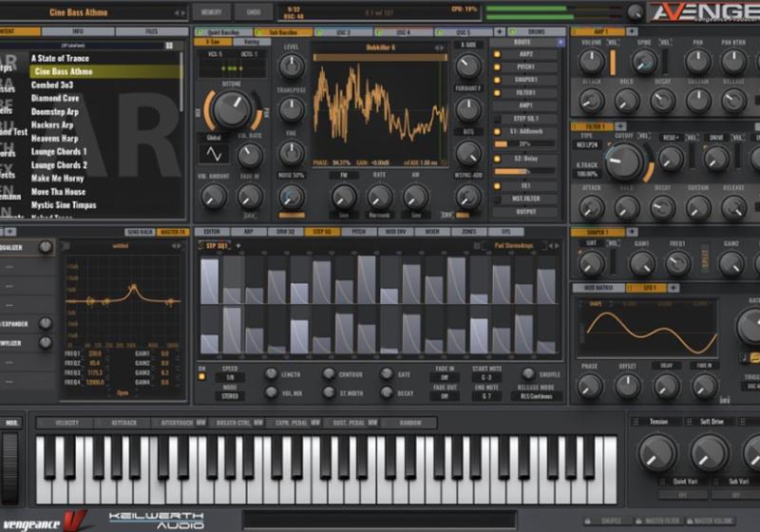Viewport: 760px width, 532px height.
Task: Click the S1 ArtReverb level slider
Action: 525,143
